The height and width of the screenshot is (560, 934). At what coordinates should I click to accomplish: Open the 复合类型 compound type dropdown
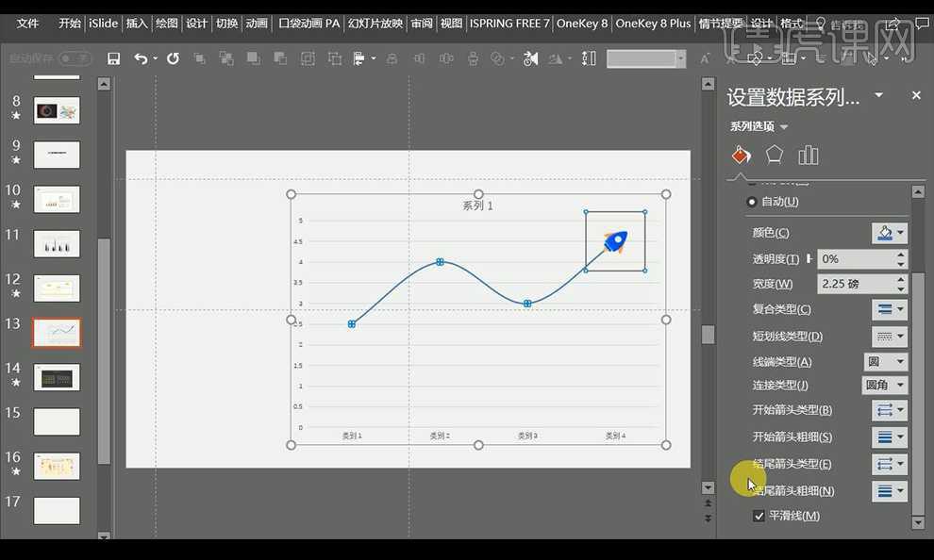point(890,309)
